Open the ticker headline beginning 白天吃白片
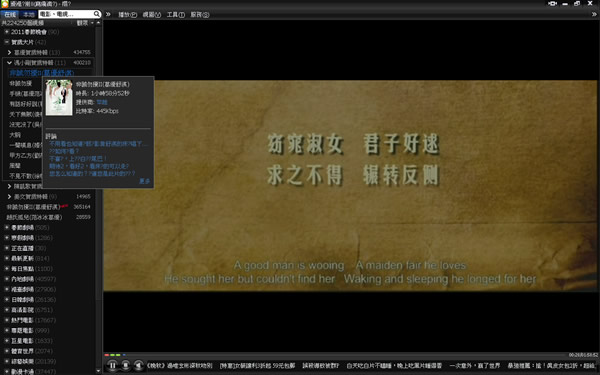 coord(394,366)
